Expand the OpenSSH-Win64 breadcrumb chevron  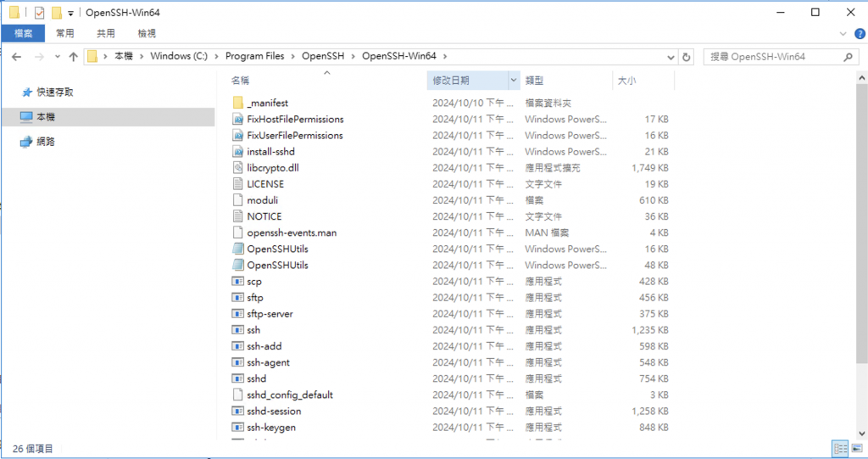point(444,57)
